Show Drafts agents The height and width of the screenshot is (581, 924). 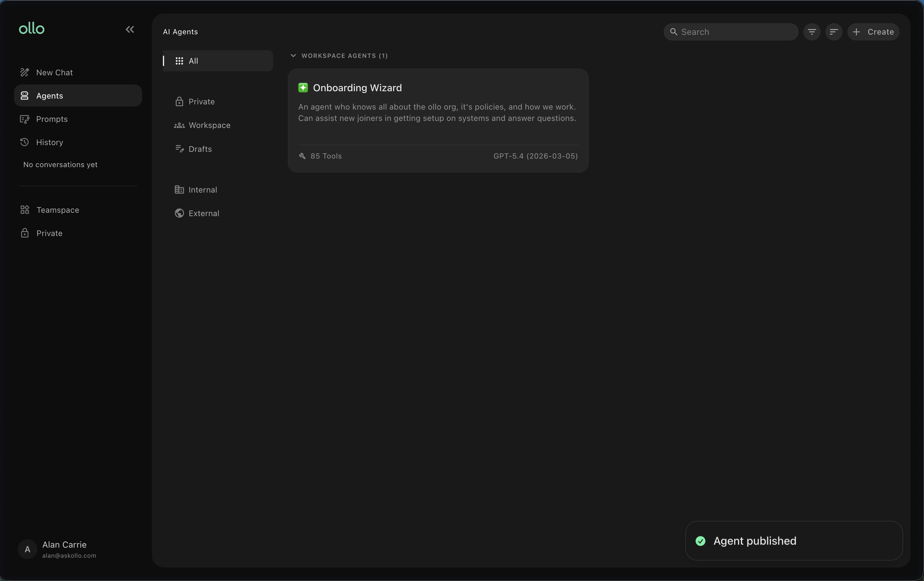pyautogui.click(x=218, y=149)
